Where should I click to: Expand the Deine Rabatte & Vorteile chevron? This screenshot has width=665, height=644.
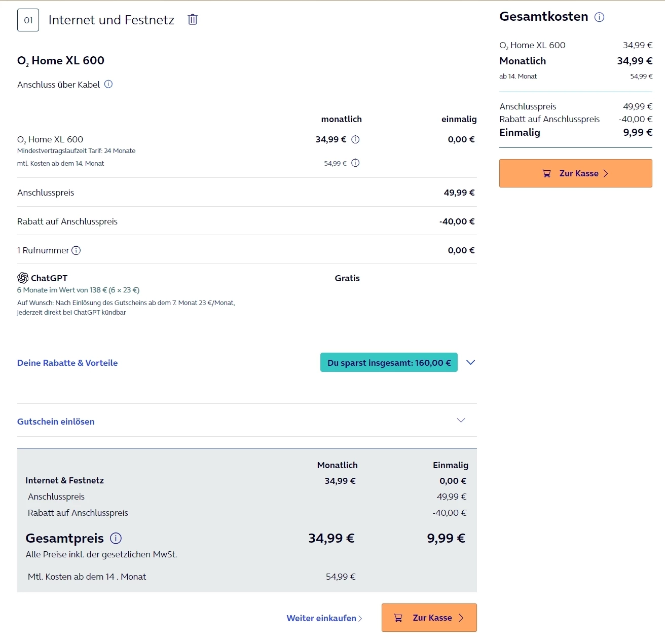pyautogui.click(x=470, y=362)
